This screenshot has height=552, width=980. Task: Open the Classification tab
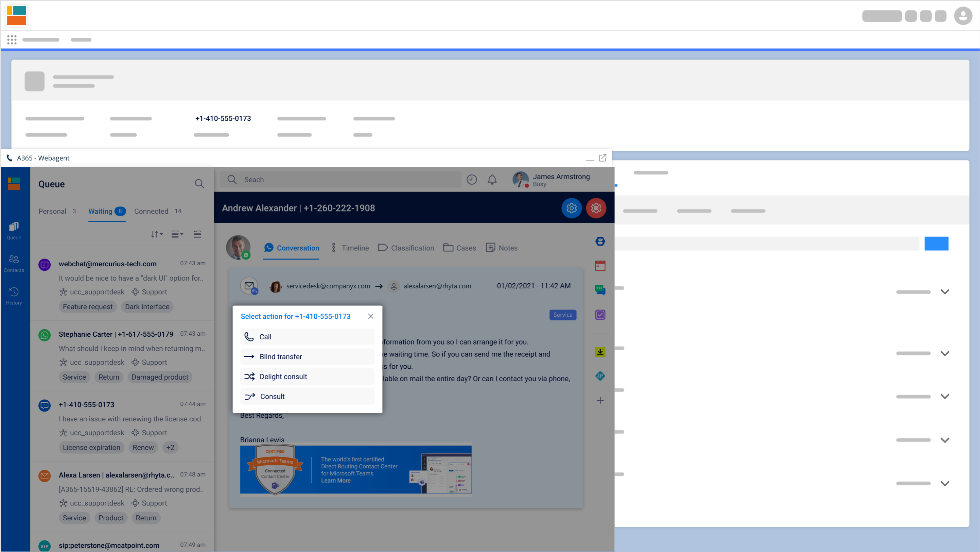(405, 248)
